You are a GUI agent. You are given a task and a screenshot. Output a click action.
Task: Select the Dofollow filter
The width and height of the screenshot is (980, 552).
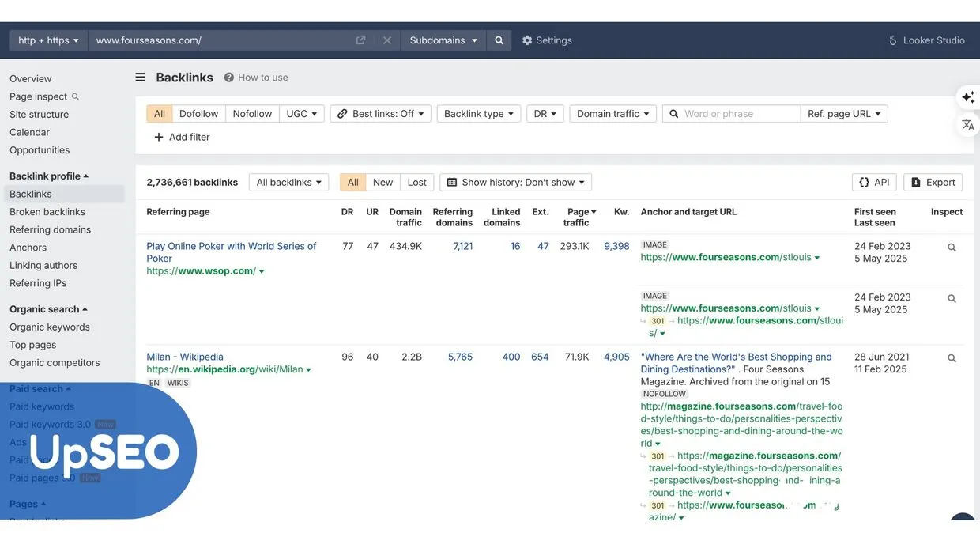[198, 114]
